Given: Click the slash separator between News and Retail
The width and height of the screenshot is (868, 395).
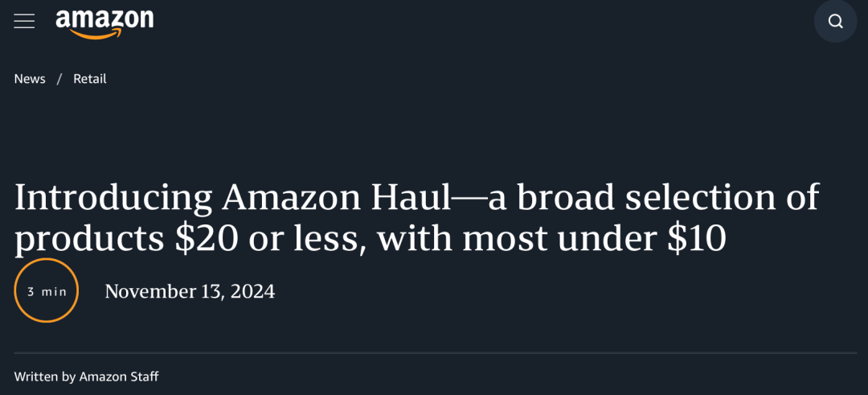Looking at the screenshot, I should pos(59,79).
